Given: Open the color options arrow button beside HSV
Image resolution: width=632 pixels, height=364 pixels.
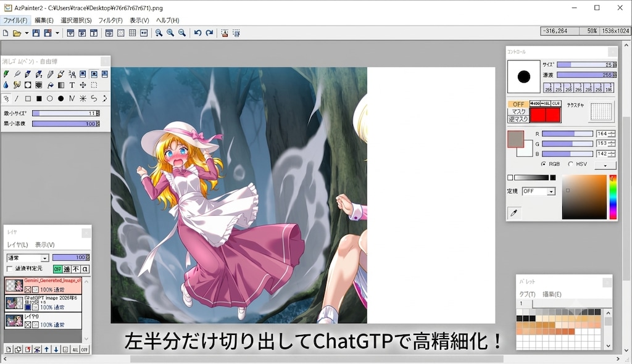Looking at the screenshot, I should click(605, 165).
